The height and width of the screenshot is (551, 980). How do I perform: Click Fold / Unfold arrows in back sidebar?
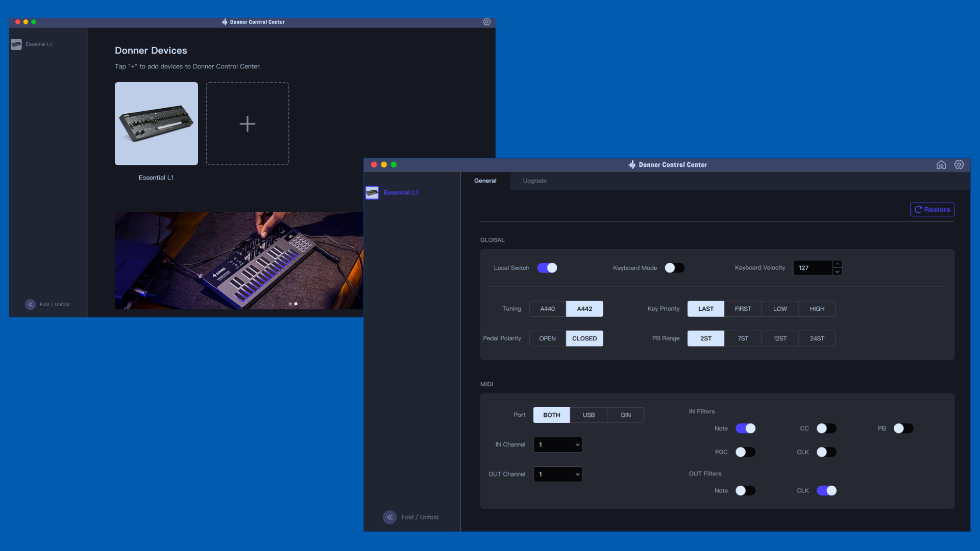click(x=31, y=304)
